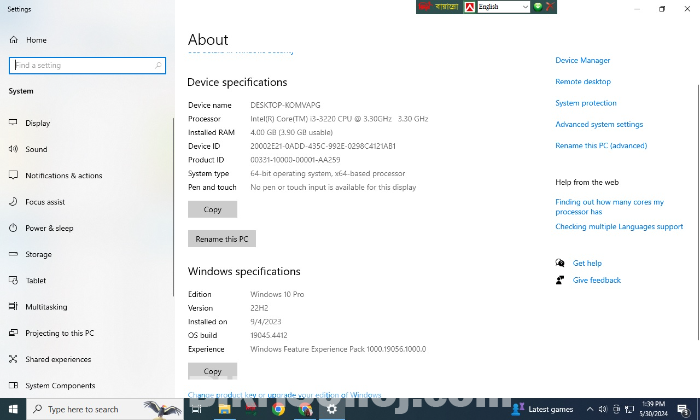700x420 pixels.
Task: Open Checking multiple Languages support link
Action: 619,227
